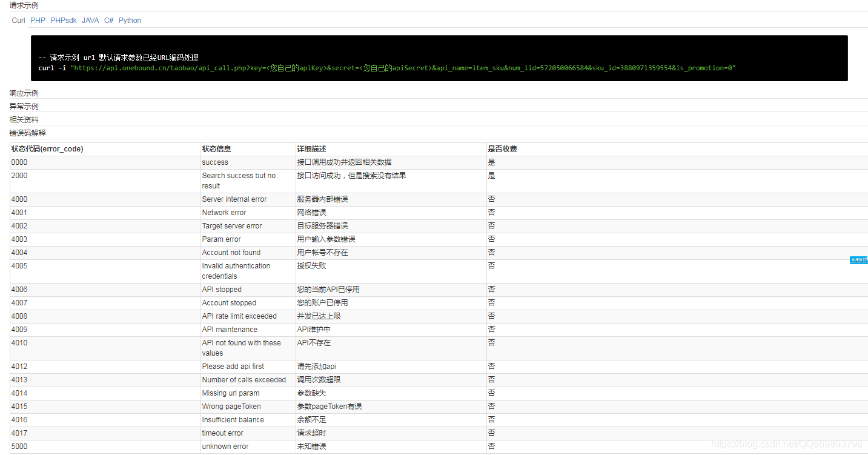This screenshot has width=868, height=455.
Task: Click the 'unknown error' cell
Action: tap(248, 447)
